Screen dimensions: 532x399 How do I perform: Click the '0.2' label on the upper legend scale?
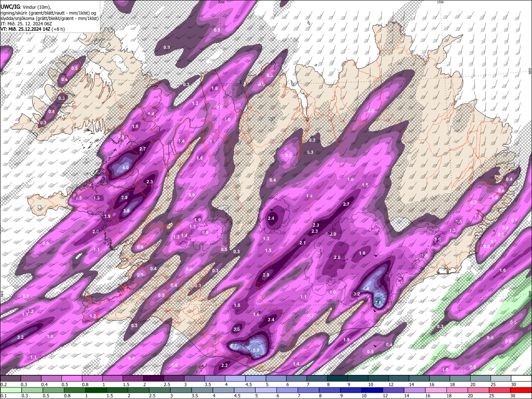click(3, 384)
